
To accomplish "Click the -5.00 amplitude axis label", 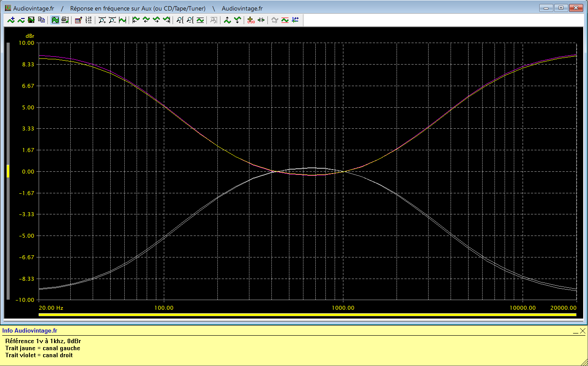I will point(25,236).
